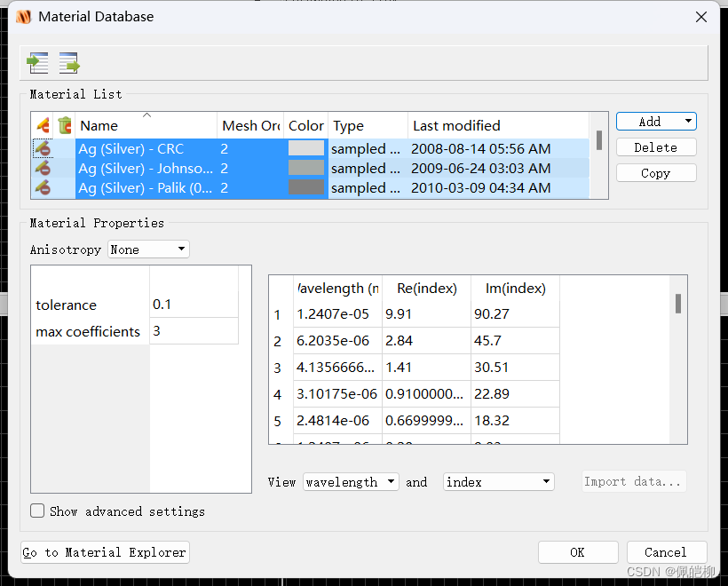Select data table row number 3

[x=281, y=368]
